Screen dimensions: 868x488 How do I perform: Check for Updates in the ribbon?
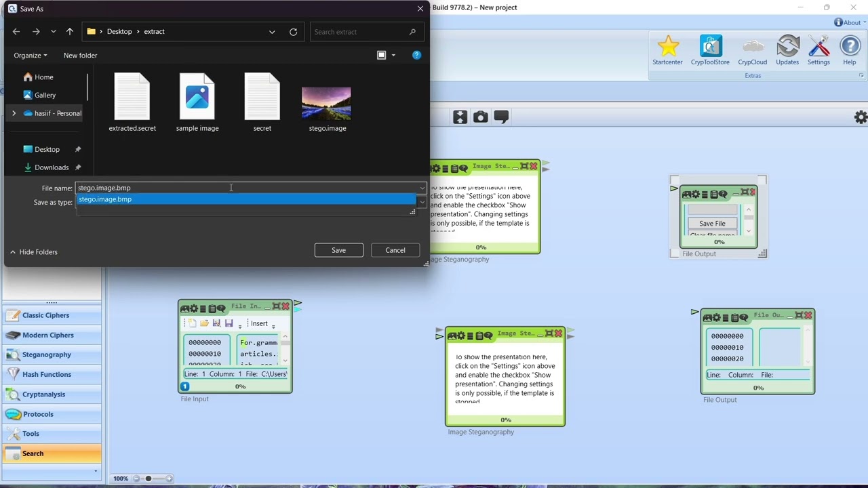(787, 50)
